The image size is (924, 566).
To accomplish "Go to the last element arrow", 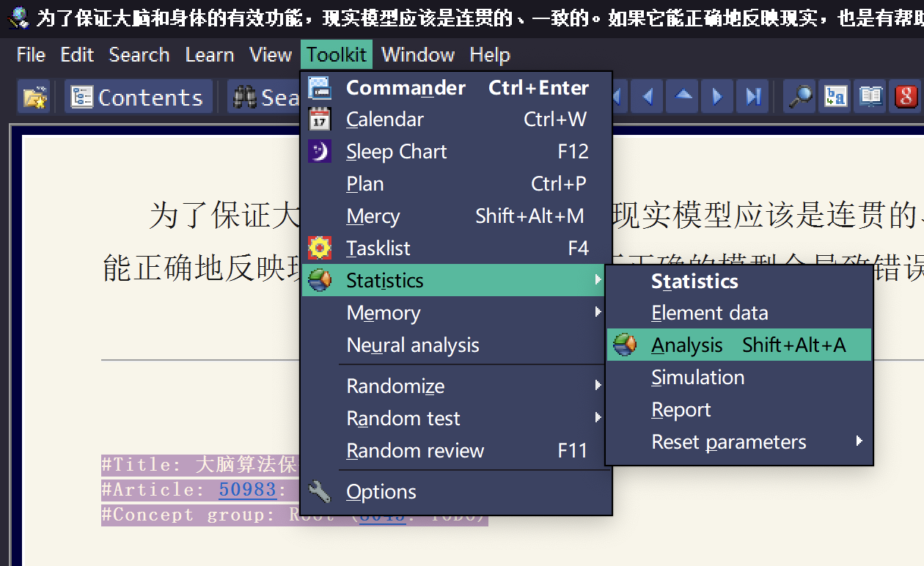I will pos(752,97).
